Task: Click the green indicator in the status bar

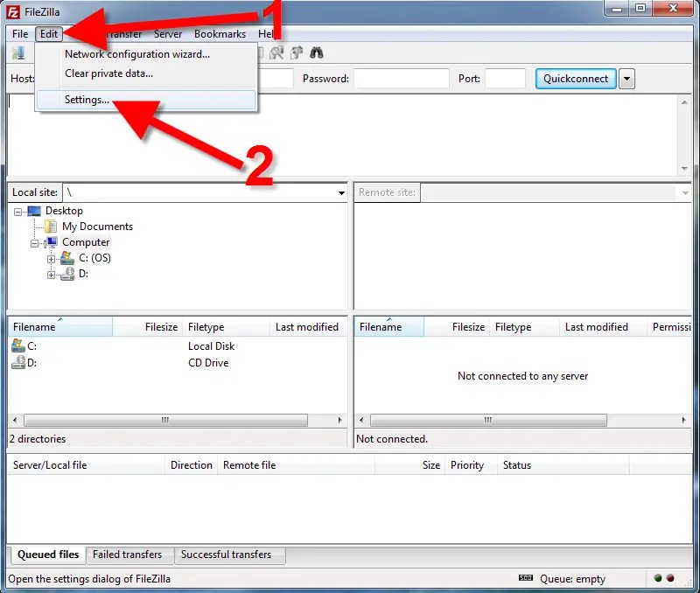Action: (x=657, y=578)
